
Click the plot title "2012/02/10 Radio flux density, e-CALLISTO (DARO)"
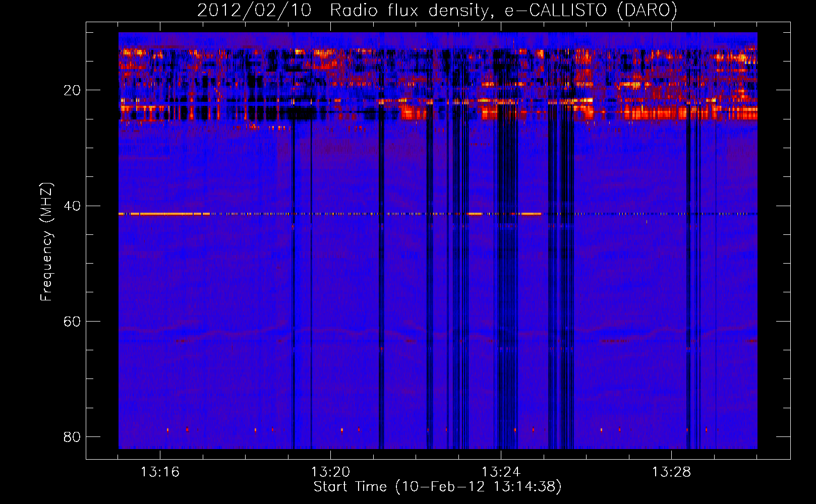pos(437,10)
